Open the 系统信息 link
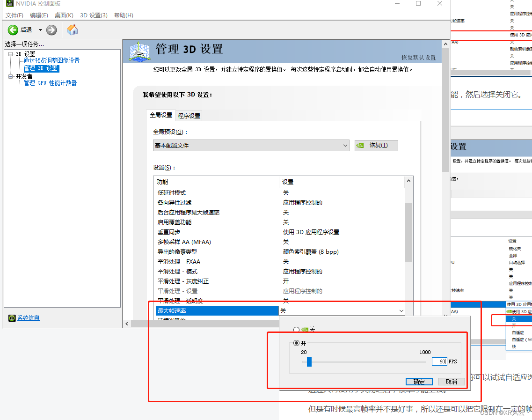Screen dimensions: 532x420 [x=29, y=318]
